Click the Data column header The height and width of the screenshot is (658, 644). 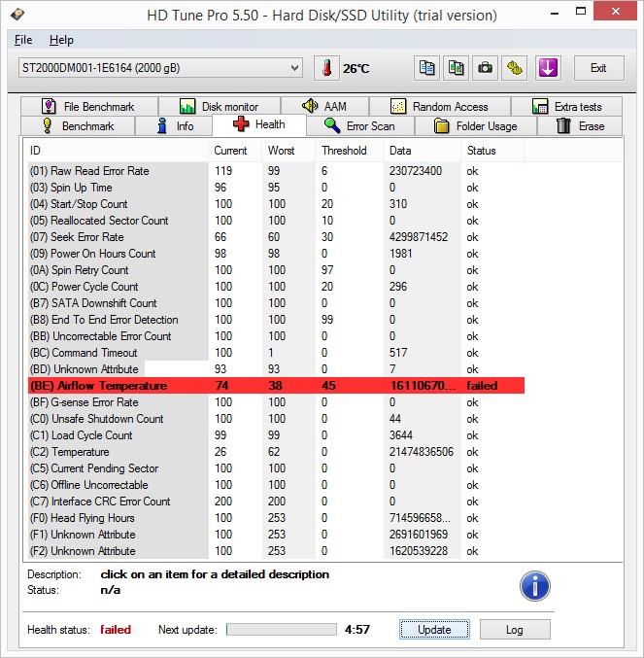point(423,151)
